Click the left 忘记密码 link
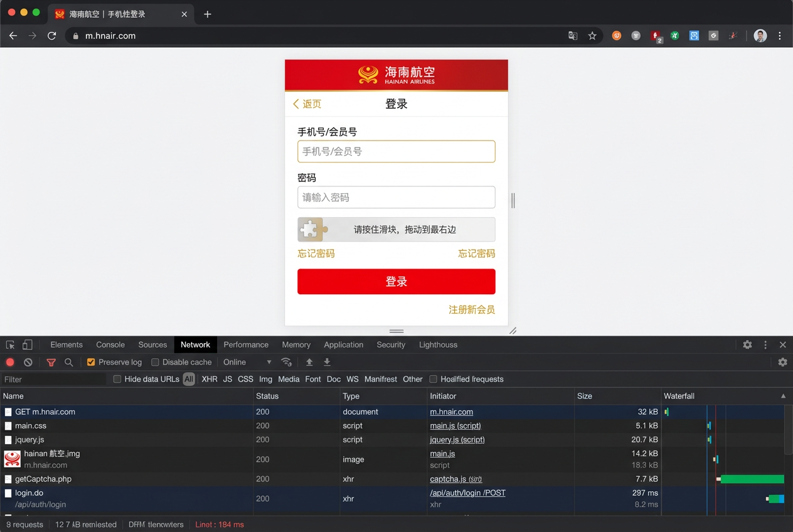The image size is (793, 532). (316, 253)
